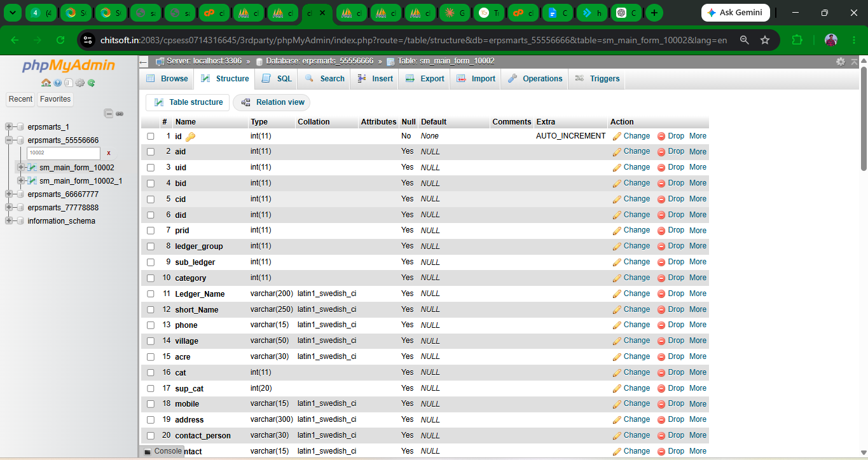Viewport: 868px width, 460px height.
Task: Check the box for village column
Action: point(151,341)
